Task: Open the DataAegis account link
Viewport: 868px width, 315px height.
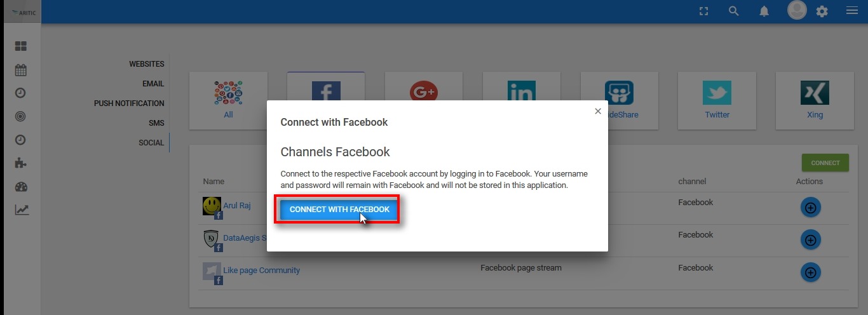Action: point(245,238)
